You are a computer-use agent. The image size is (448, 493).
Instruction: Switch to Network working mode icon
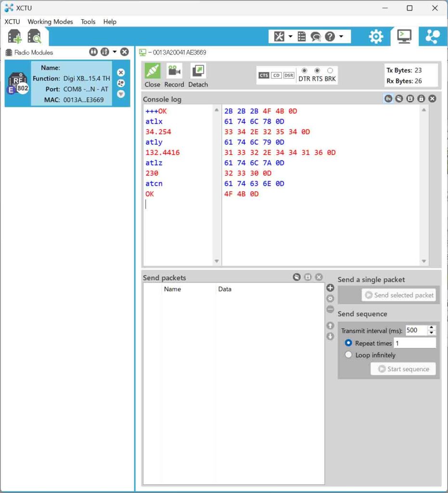[x=433, y=37]
